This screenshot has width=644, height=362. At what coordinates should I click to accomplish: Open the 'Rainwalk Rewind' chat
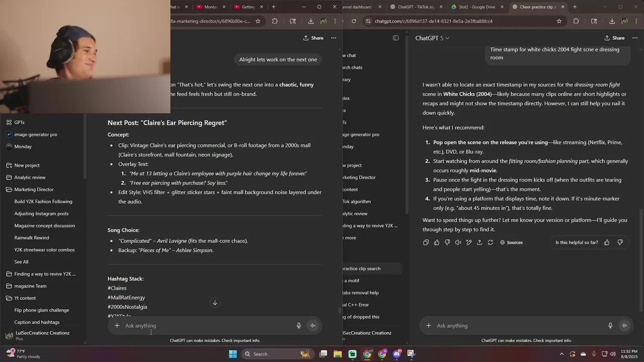[x=32, y=237]
